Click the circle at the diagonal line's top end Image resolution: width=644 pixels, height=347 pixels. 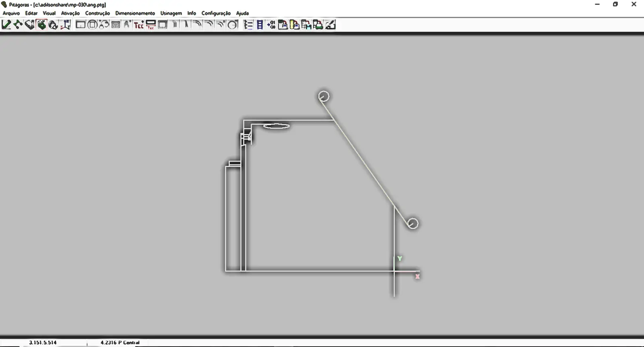pos(324,96)
